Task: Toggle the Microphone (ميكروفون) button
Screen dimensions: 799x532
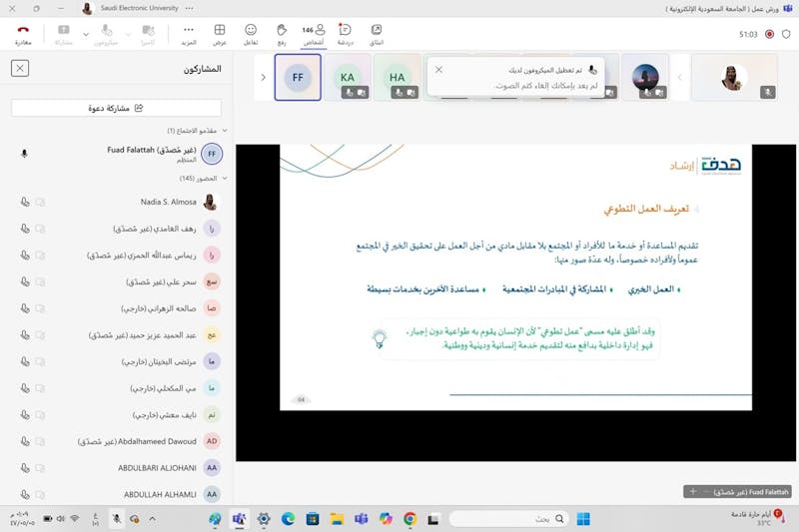Action: click(109, 35)
